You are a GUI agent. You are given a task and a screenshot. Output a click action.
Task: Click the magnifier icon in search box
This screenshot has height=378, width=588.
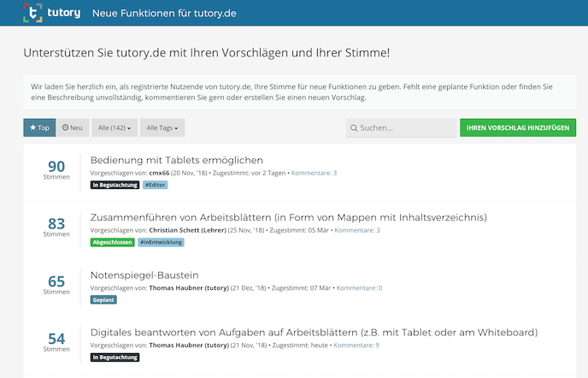click(x=354, y=128)
